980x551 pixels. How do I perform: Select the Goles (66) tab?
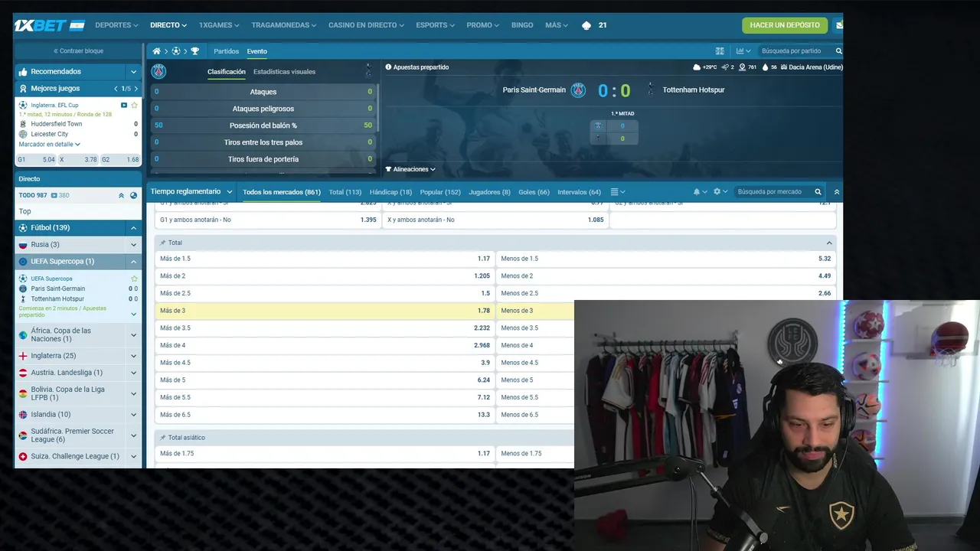click(x=534, y=192)
